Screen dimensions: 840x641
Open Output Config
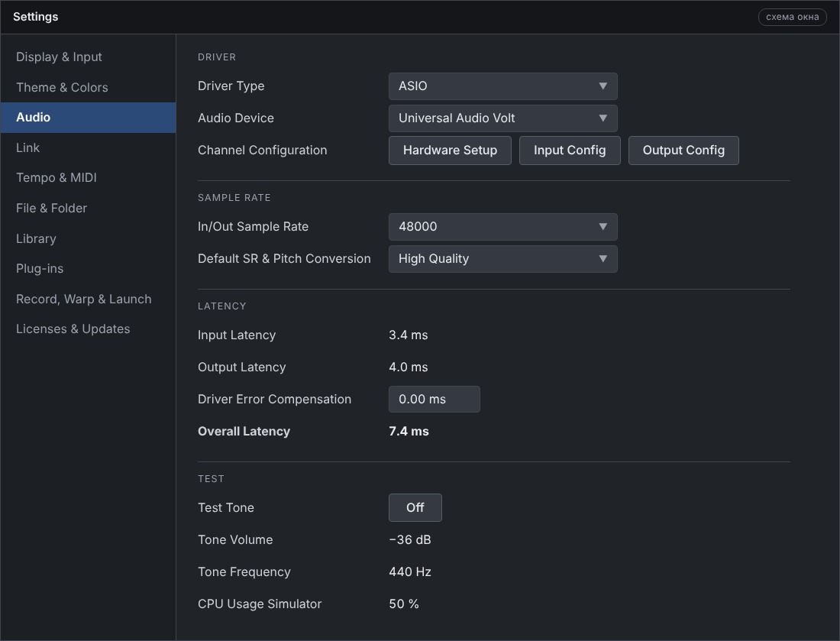(x=683, y=151)
